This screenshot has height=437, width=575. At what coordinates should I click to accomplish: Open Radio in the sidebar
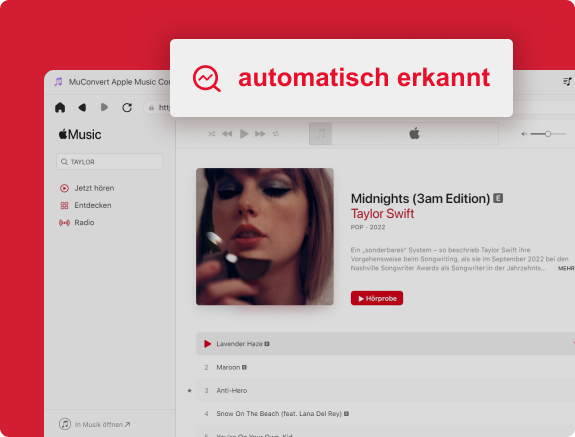(x=77, y=223)
